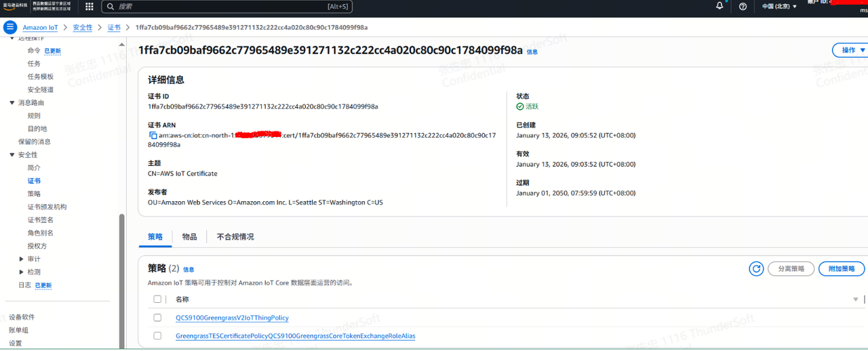The height and width of the screenshot is (351, 868).
Task: Open 规则 under 消息路由
Action: coord(34,116)
